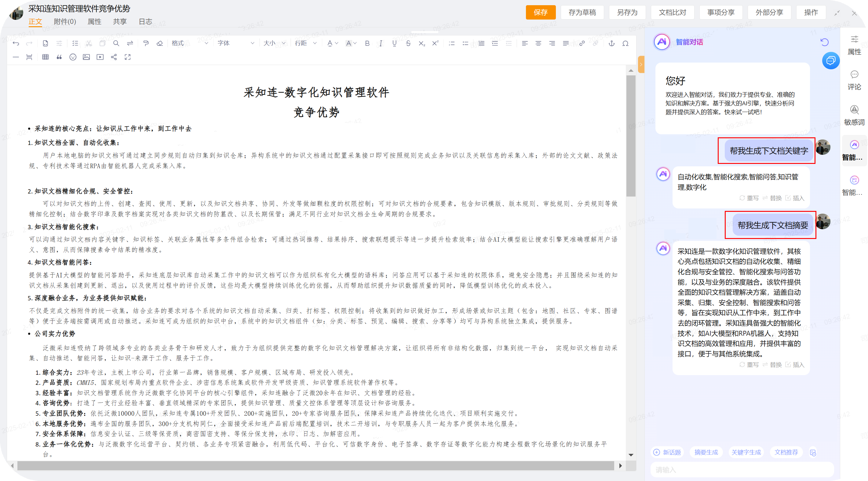The image size is (868, 481).
Task: Toggle strikethrough formatting
Action: [x=408, y=43]
